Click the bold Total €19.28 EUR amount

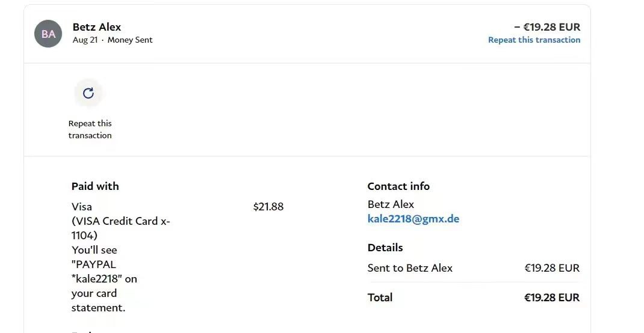pos(551,298)
